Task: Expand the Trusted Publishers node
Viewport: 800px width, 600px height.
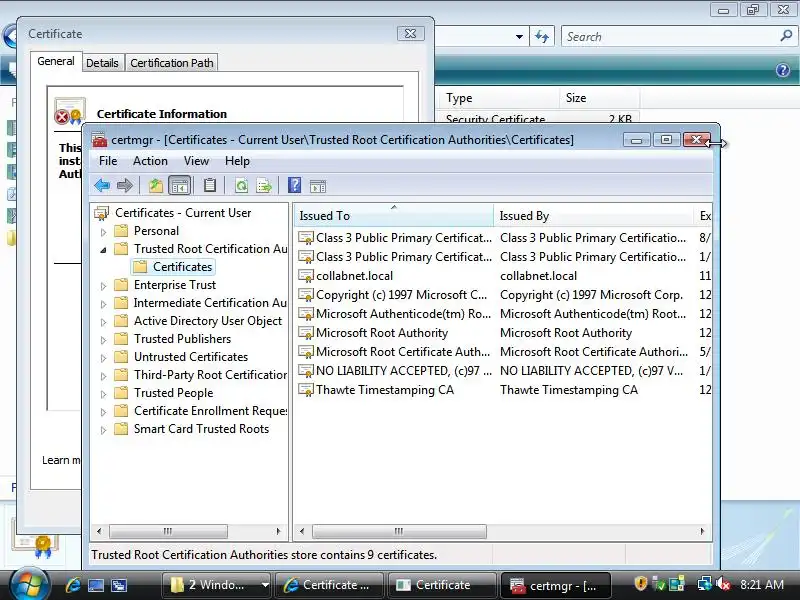Action: click(x=103, y=340)
